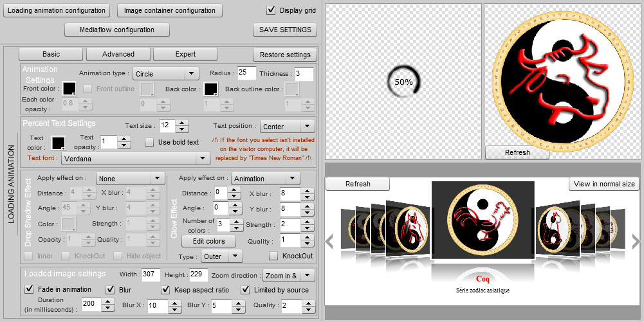Increase Text opacity stepper value
Screen dimensions: 644x322
coord(124,139)
